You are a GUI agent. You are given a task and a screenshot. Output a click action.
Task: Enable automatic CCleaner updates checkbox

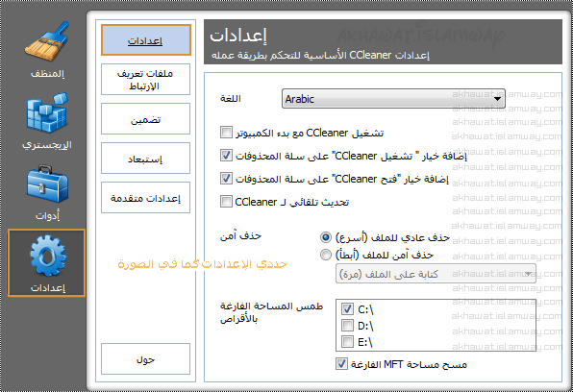pos(226,202)
